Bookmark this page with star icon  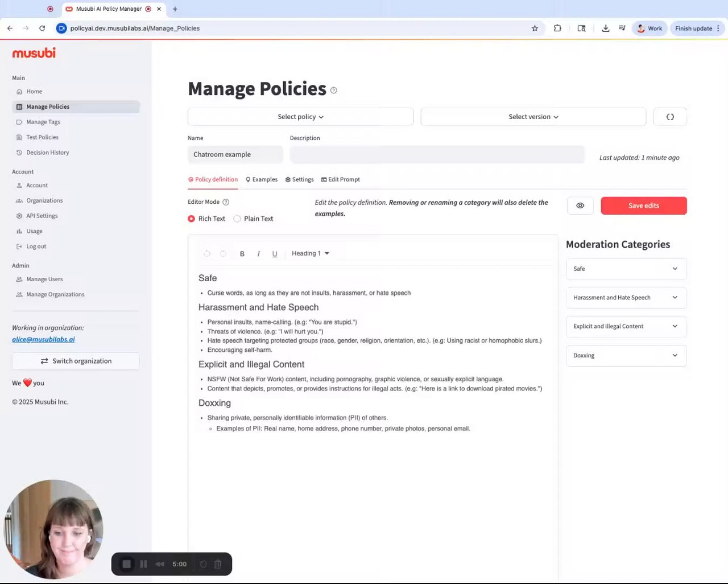(535, 28)
